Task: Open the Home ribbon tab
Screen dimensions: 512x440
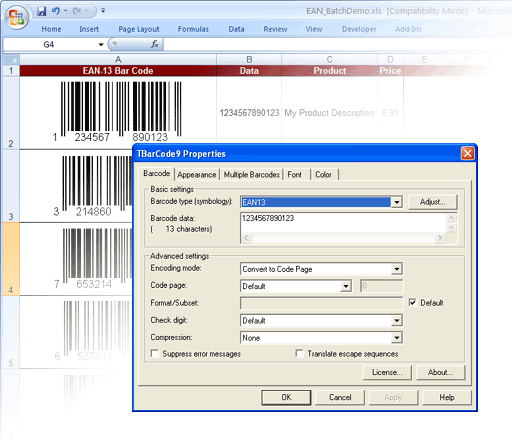Action: [51, 29]
